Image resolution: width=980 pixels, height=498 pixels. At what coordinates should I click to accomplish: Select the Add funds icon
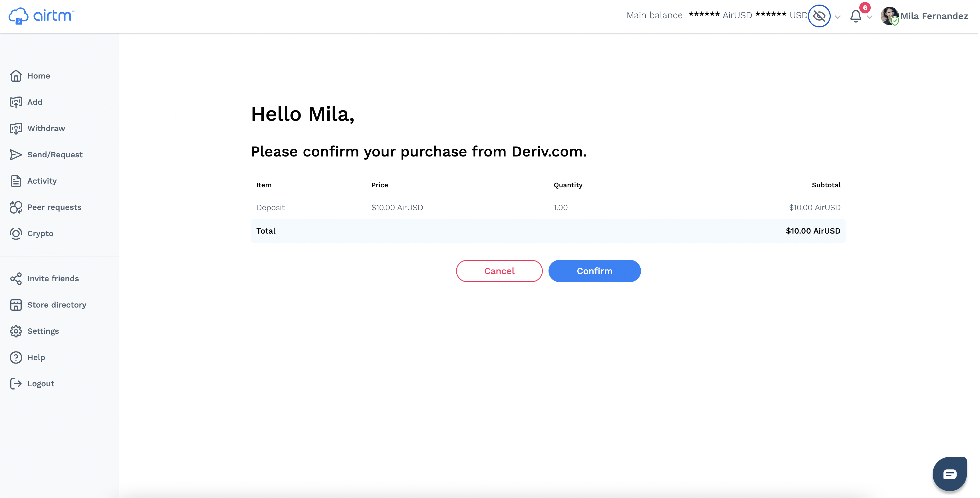[x=16, y=102]
